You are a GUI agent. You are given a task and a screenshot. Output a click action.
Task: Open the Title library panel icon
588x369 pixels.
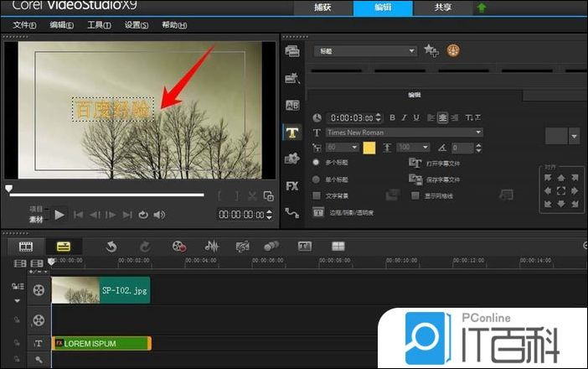(292, 132)
